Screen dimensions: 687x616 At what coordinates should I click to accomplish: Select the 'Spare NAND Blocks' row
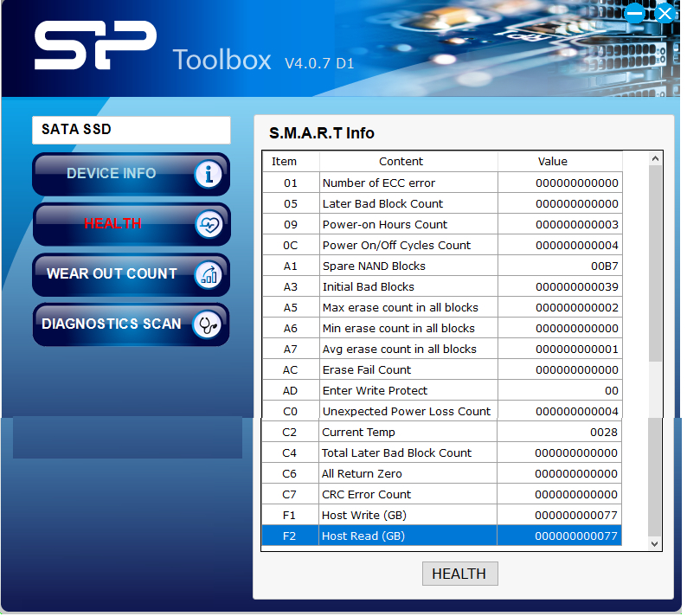pyautogui.click(x=442, y=266)
